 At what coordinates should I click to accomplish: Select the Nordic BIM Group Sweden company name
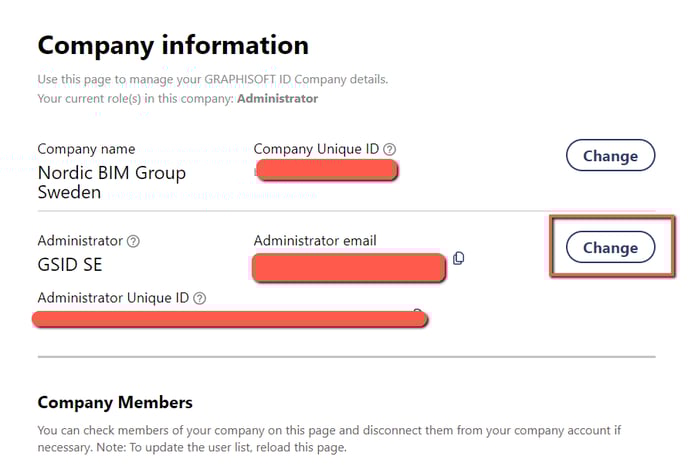112,183
